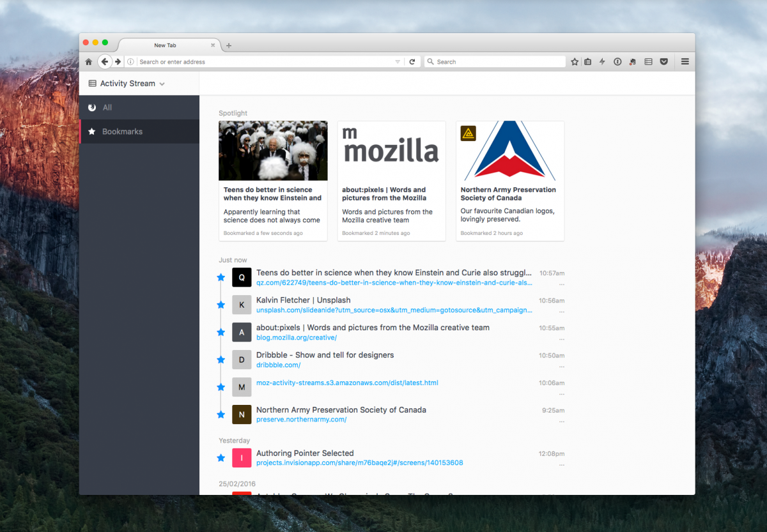Bookmark this page with the star icon
This screenshot has width=767, height=532.
pyautogui.click(x=574, y=61)
